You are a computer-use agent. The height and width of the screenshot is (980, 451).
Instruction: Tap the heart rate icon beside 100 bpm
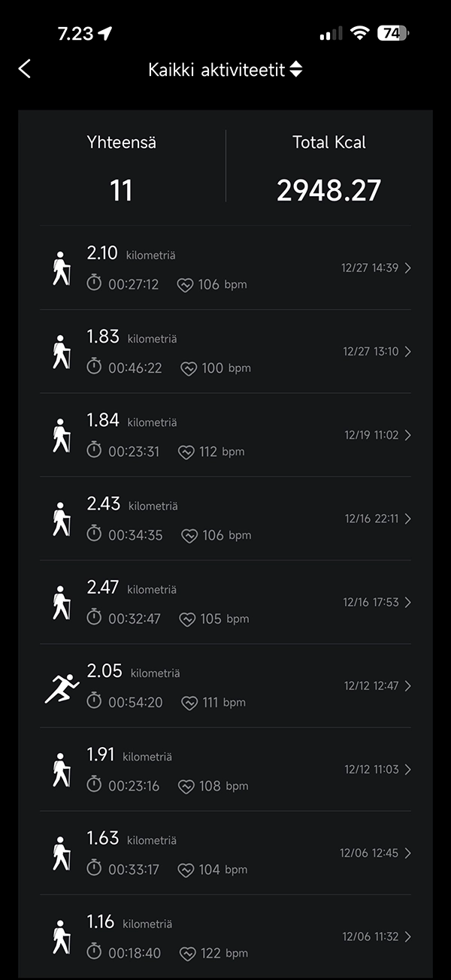(189, 368)
